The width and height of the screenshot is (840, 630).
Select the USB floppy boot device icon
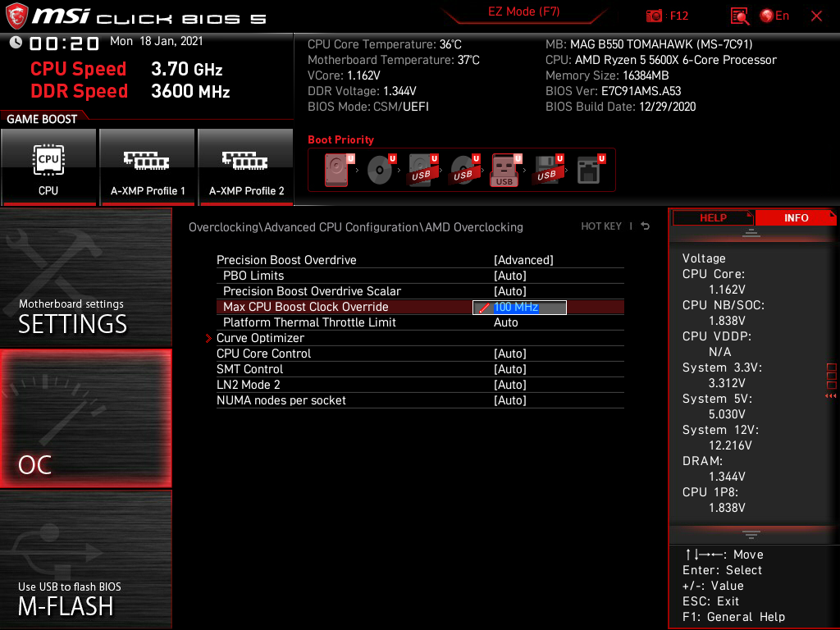tap(547, 170)
